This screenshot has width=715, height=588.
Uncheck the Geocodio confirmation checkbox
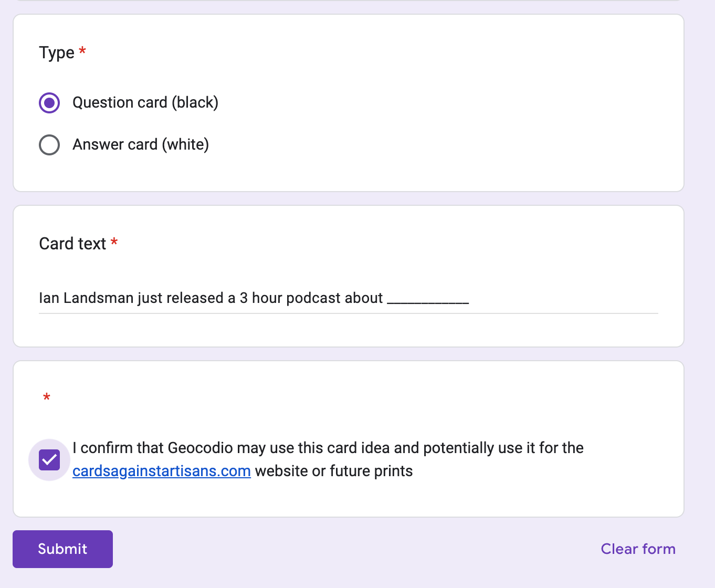click(x=49, y=460)
